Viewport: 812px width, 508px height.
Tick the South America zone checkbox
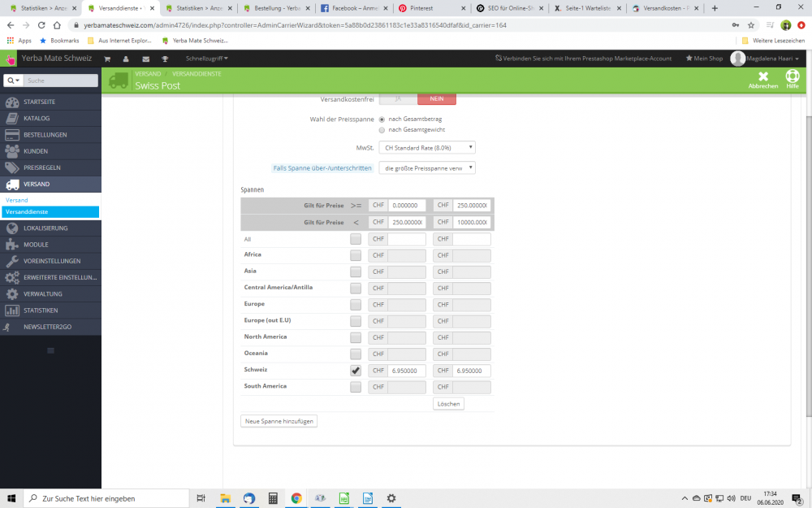tap(356, 387)
